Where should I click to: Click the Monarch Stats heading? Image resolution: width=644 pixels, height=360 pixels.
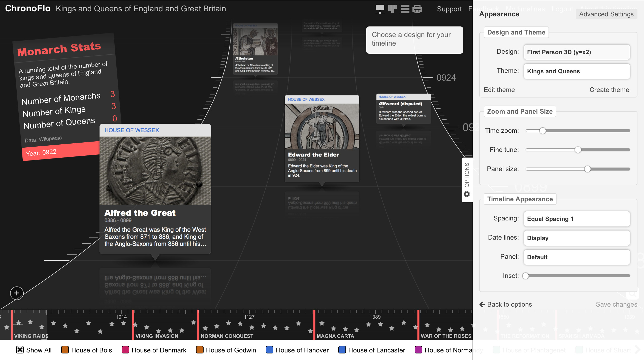59,49
